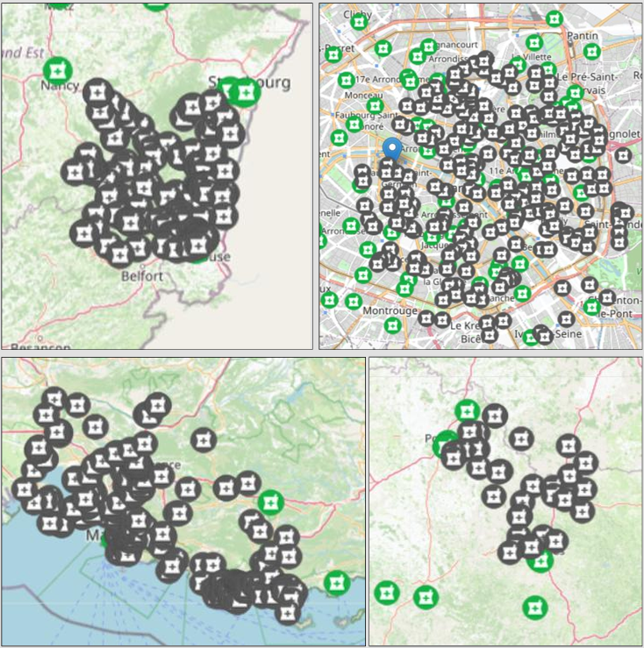Select the green marker below Montrouge label
Screen dimensions: 644x648
pyautogui.click(x=392, y=325)
